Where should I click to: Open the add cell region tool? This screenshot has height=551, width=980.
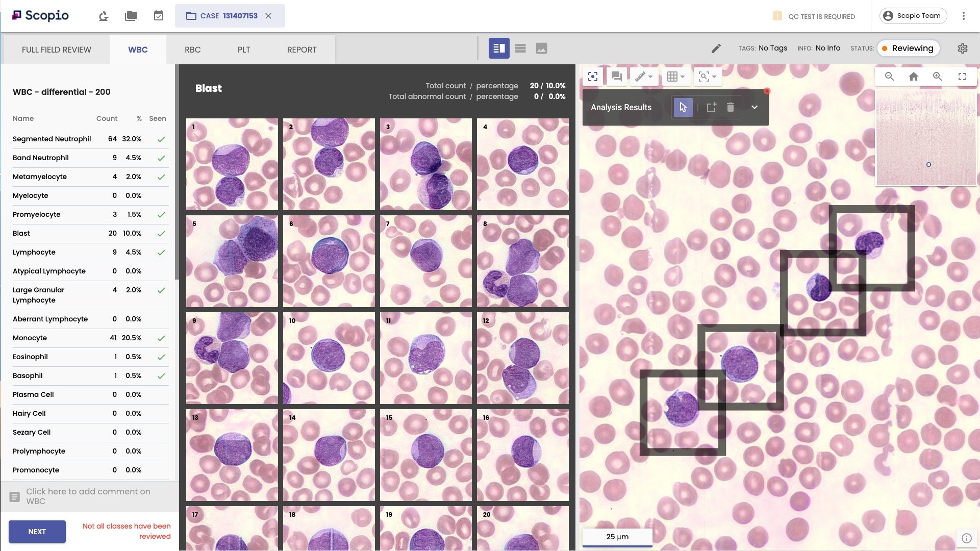711,107
